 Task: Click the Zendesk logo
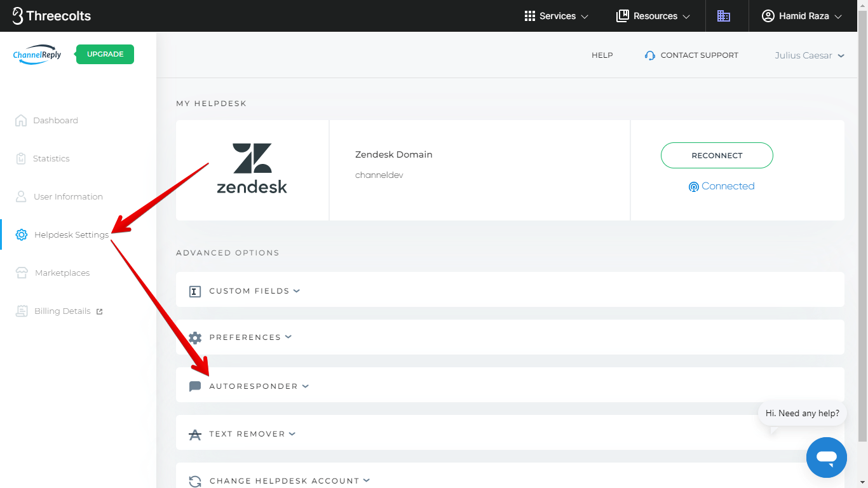252,168
